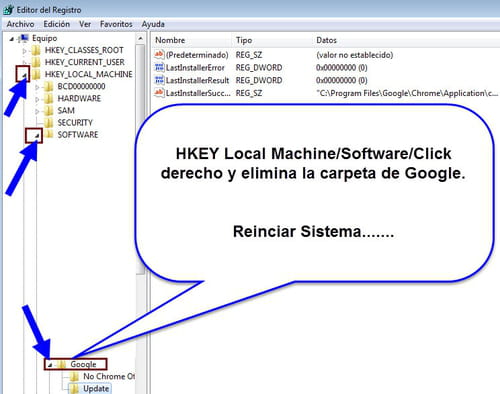Click the tree pane scroll up arrow
This screenshot has width=500, height=394.
click(140, 39)
